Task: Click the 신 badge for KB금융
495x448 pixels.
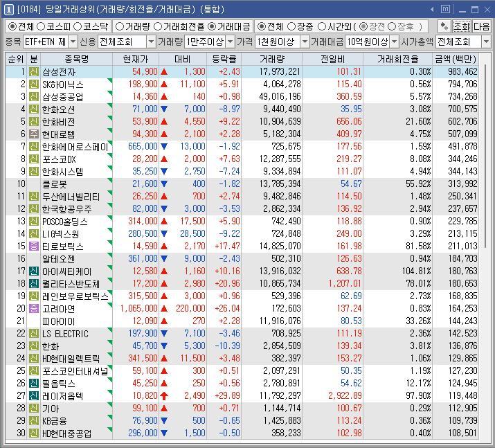Action: click(x=34, y=420)
